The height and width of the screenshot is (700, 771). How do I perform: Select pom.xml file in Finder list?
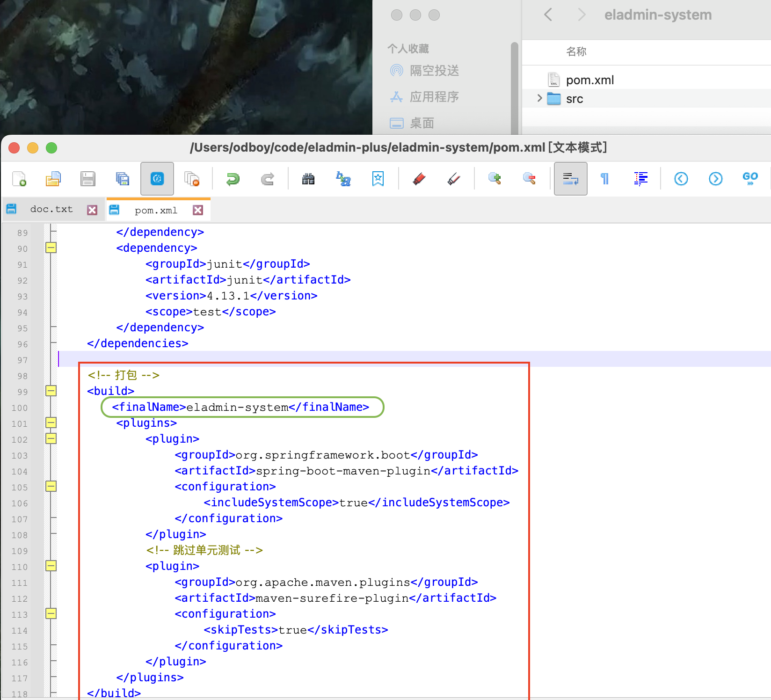click(x=589, y=80)
